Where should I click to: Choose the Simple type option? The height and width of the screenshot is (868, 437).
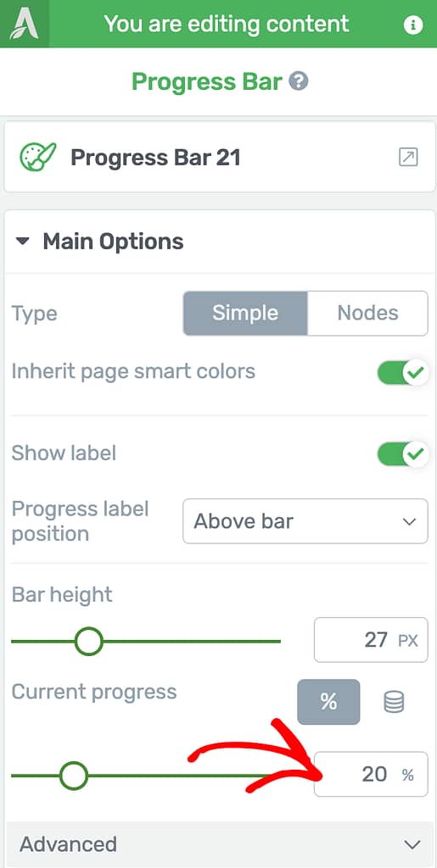[245, 314]
